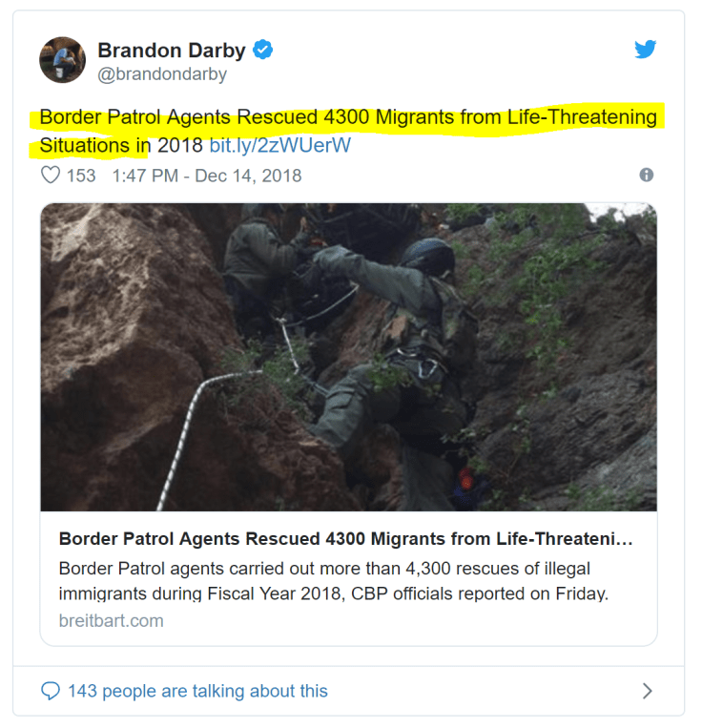This screenshot has height=728, width=702.
Task: Open the rescue climbing article image
Action: pos(348,357)
